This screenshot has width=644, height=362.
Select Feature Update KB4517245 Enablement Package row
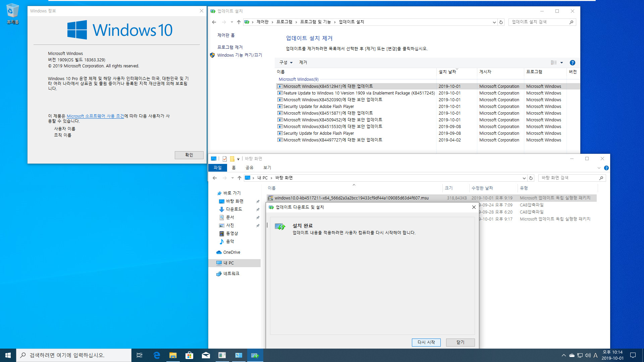click(x=428, y=93)
